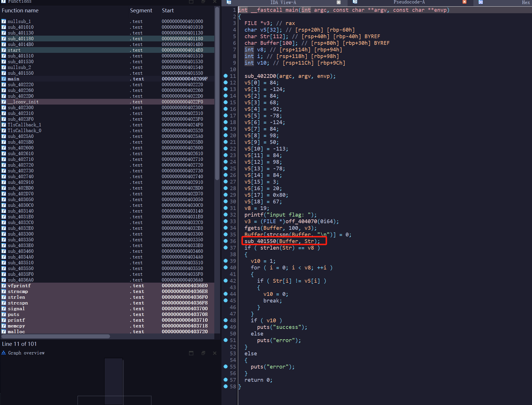The image size is (532, 405).
Task: Click the f icon next to start
Action: [x=4, y=50]
